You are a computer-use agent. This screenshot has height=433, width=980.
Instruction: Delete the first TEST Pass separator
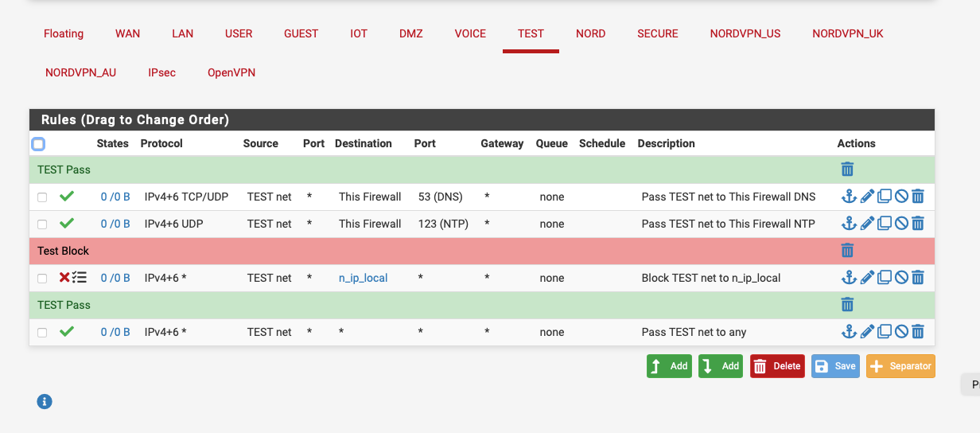(x=847, y=170)
